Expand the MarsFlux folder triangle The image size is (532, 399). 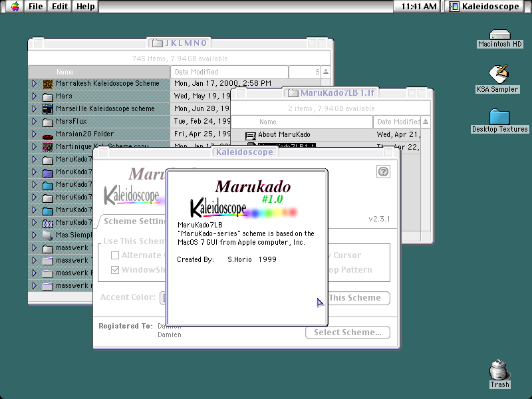coord(35,121)
